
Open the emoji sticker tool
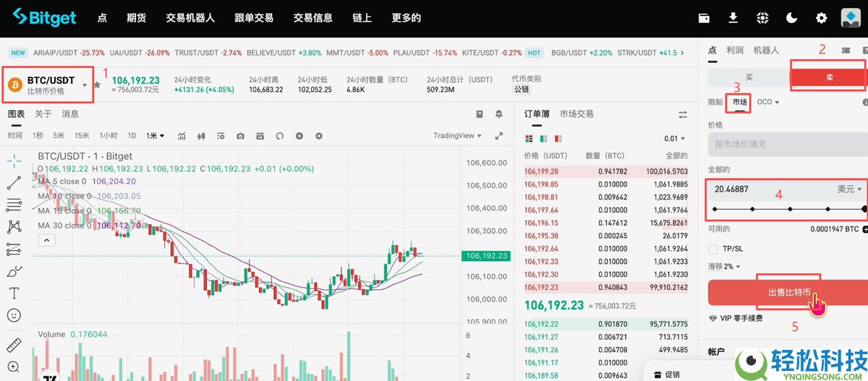point(14,315)
